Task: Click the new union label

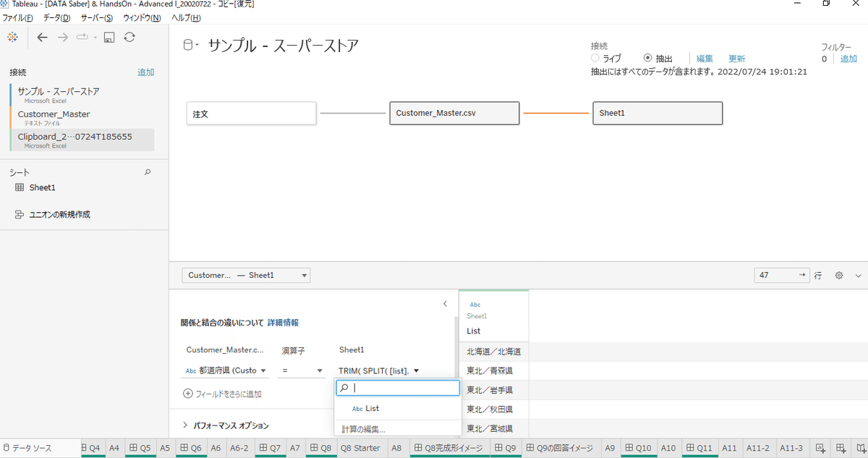Action: point(60,214)
